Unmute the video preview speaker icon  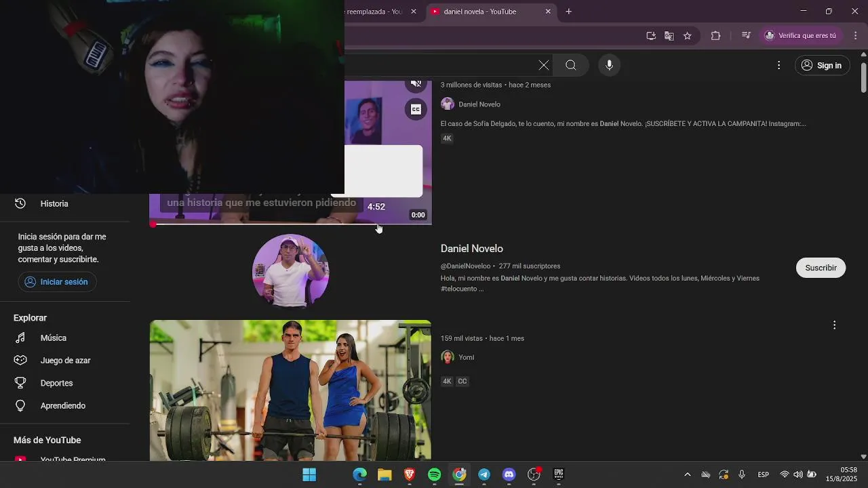coord(416,85)
